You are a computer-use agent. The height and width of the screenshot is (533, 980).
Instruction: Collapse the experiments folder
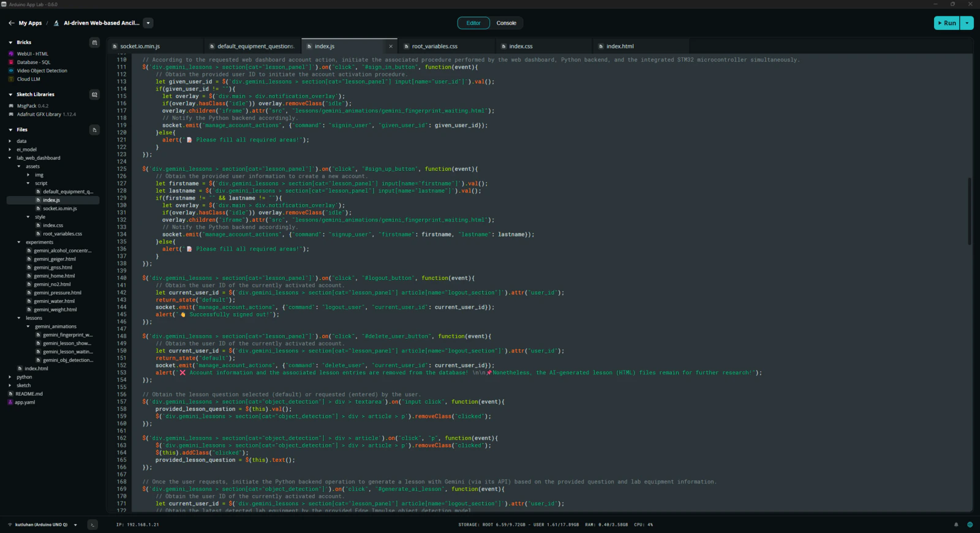point(19,242)
